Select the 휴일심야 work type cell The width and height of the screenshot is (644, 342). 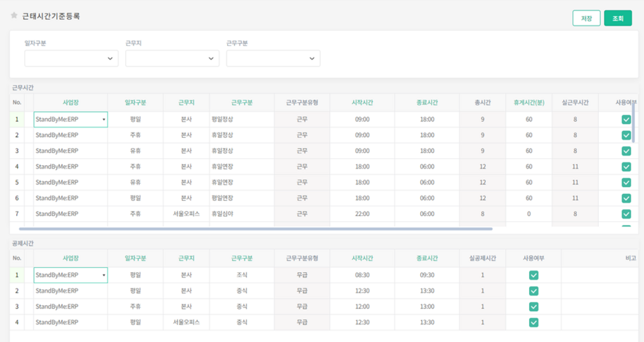242,214
